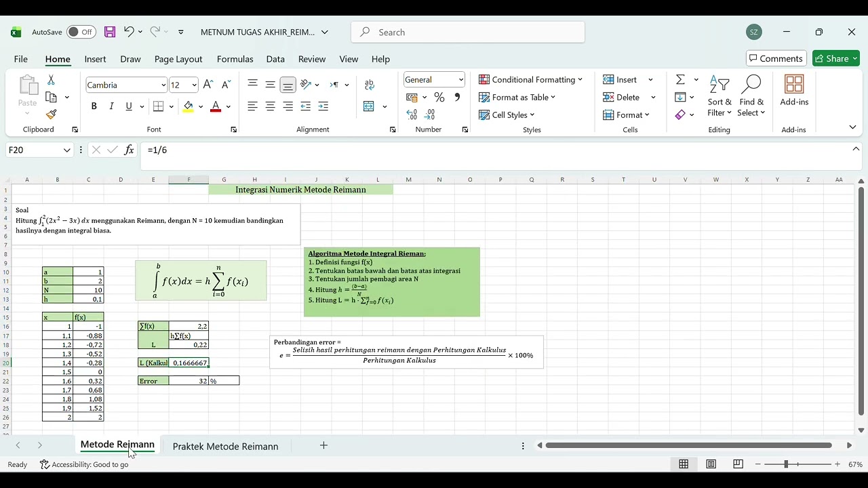868x488 pixels.
Task: Expand the Name Box dropdown arrow
Action: pyautogui.click(x=66, y=150)
